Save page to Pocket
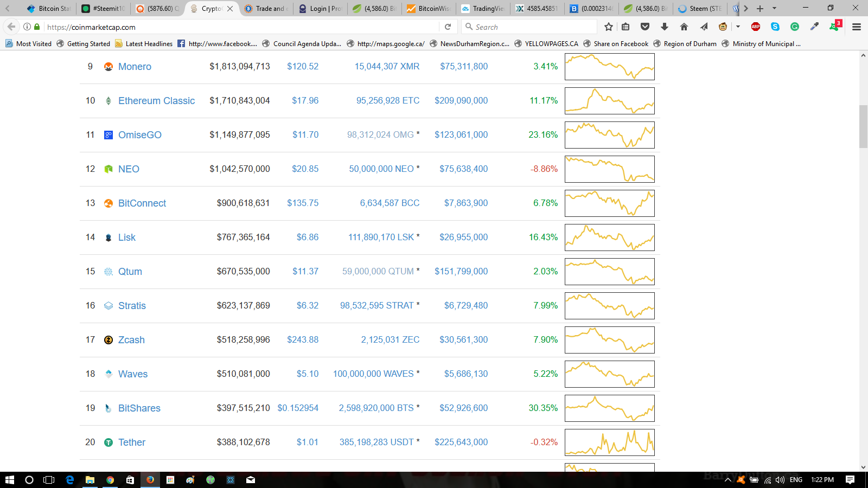Viewport: 868px width, 488px height. click(x=645, y=27)
